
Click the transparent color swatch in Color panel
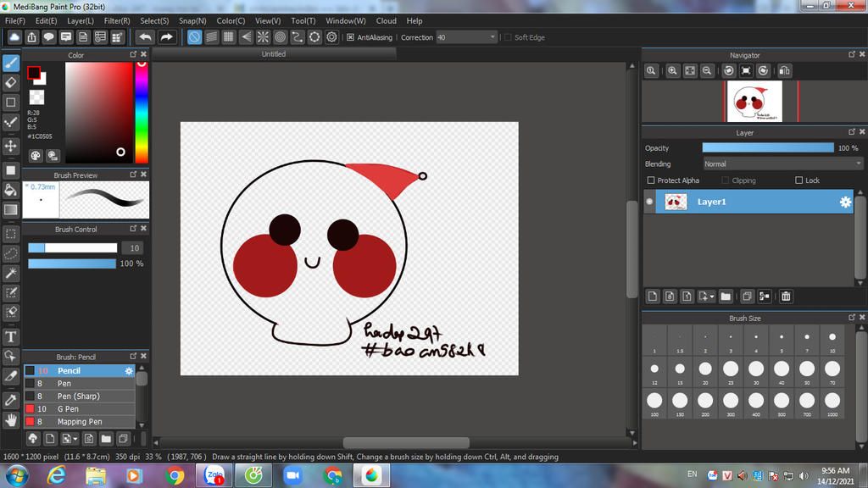[36, 97]
